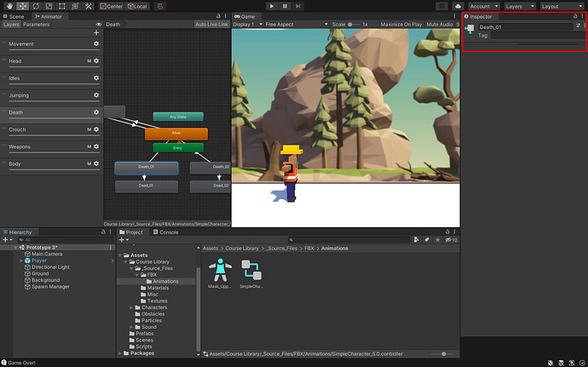Select the Scale tool in toolbar
The height and width of the screenshot is (367, 588).
click(x=49, y=6)
